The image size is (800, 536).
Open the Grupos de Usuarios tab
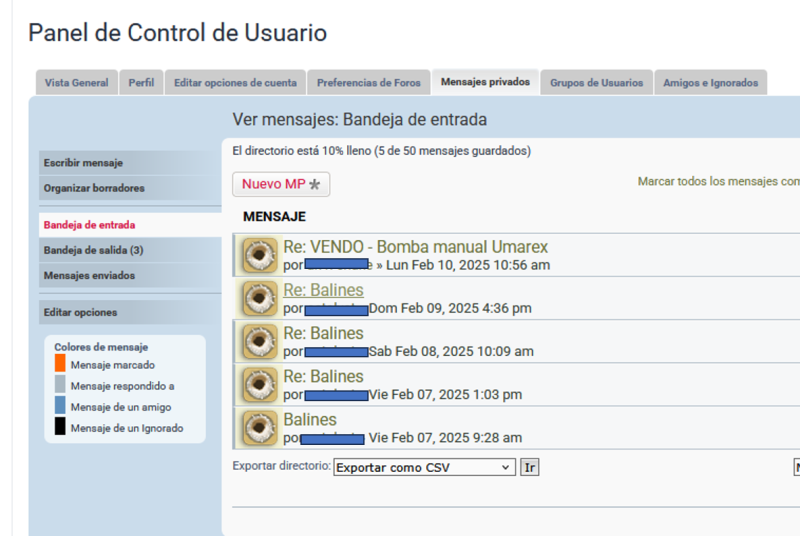pyautogui.click(x=596, y=83)
